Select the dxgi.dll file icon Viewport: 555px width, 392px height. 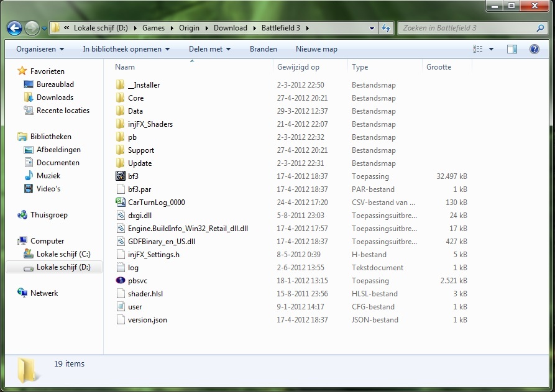pos(121,216)
